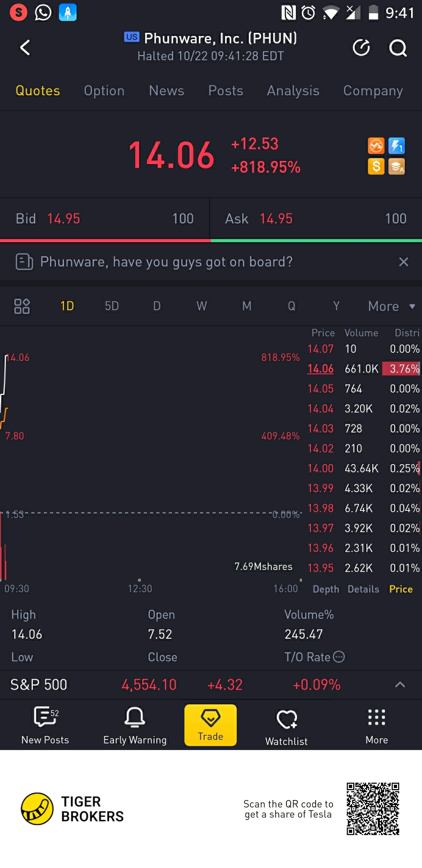Select the W weekly chart timeframe

(x=202, y=306)
